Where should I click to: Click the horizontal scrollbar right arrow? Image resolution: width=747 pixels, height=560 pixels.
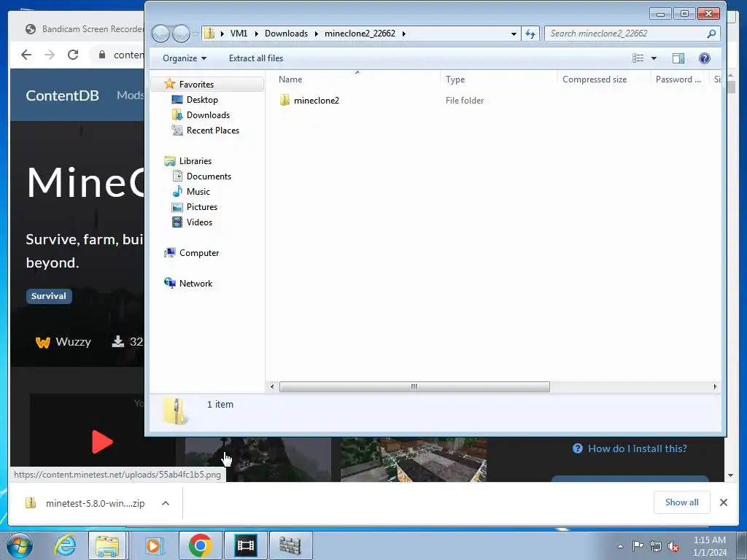[x=715, y=386]
